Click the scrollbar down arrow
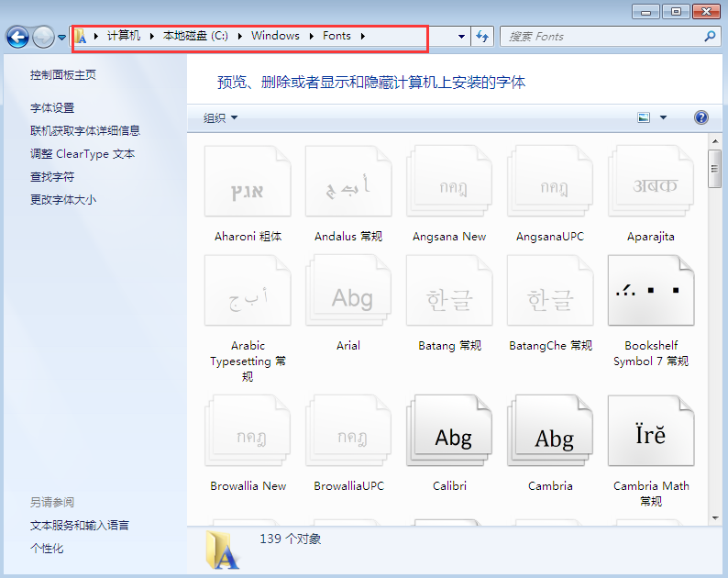728x578 pixels. coord(714,518)
